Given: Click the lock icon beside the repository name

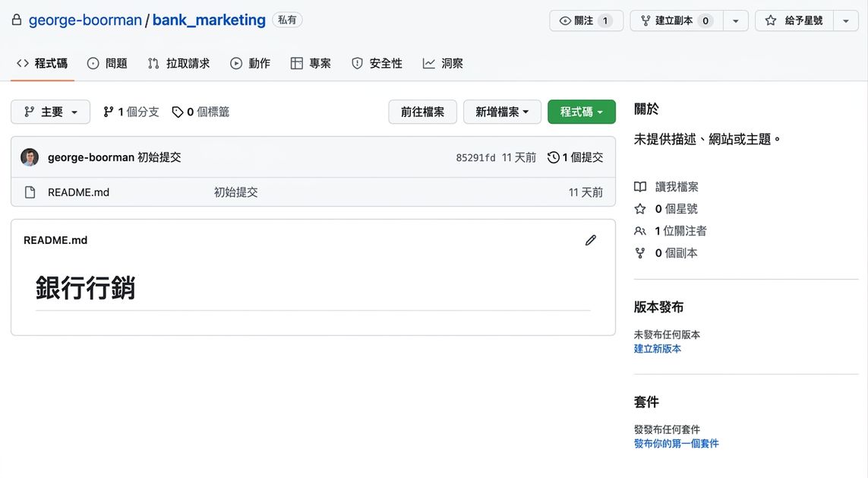Looking at the screenshot, I should (x=17, y=20).
